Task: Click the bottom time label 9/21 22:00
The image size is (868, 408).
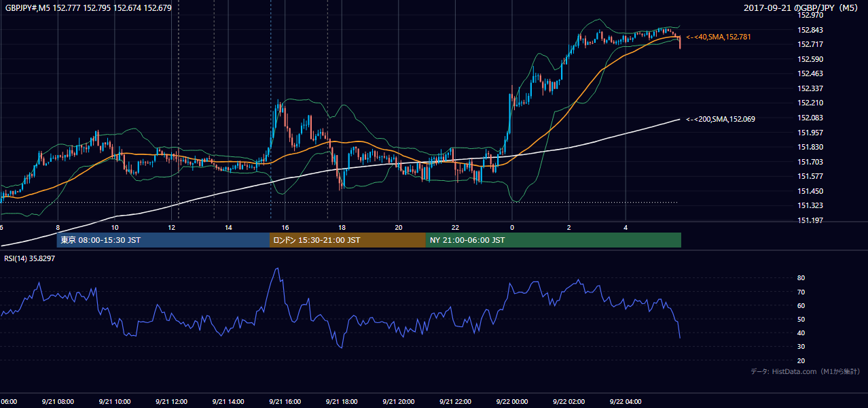Action: (x=455, y=402)
